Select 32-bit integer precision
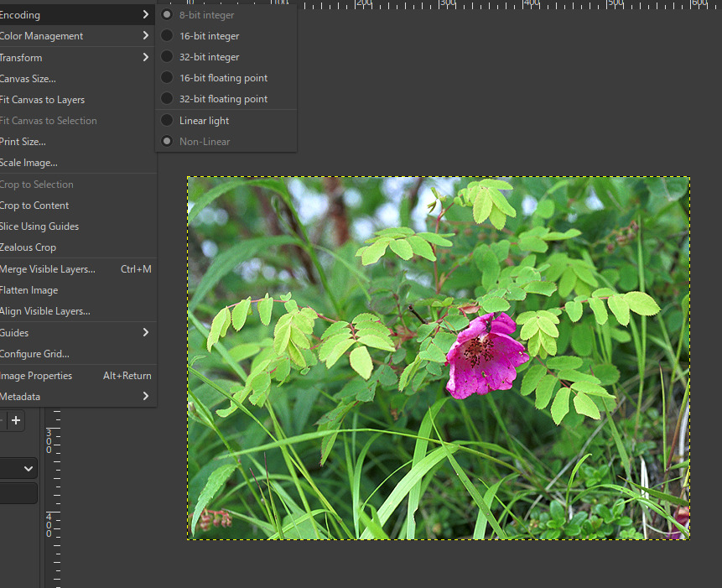The width and height of the screenshot is (722, 588). pos(209,57)
